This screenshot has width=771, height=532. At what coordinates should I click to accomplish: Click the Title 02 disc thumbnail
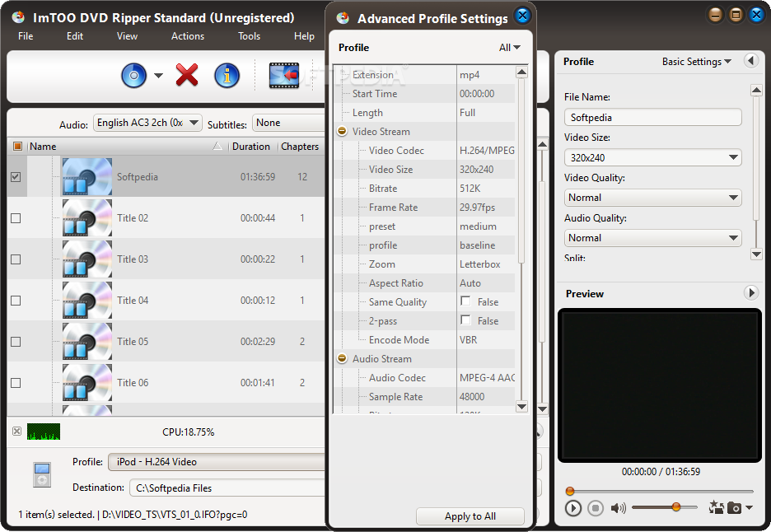[87, 217]
